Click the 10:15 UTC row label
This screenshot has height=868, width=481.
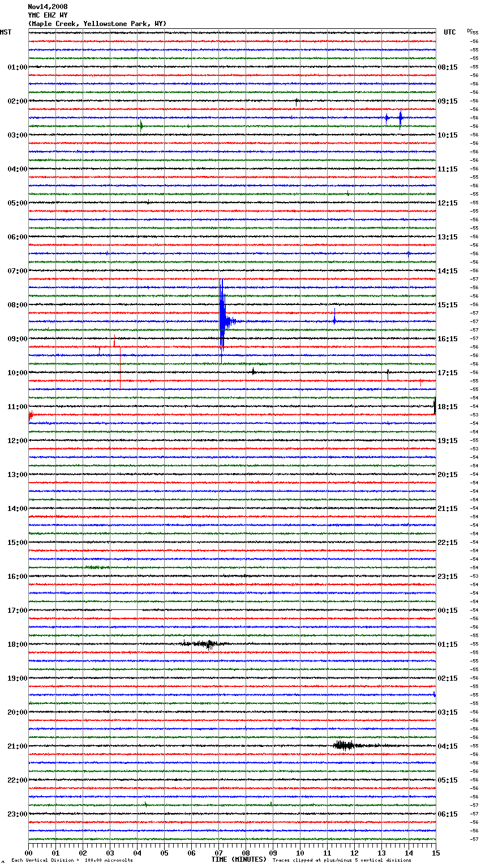[448, 135]
